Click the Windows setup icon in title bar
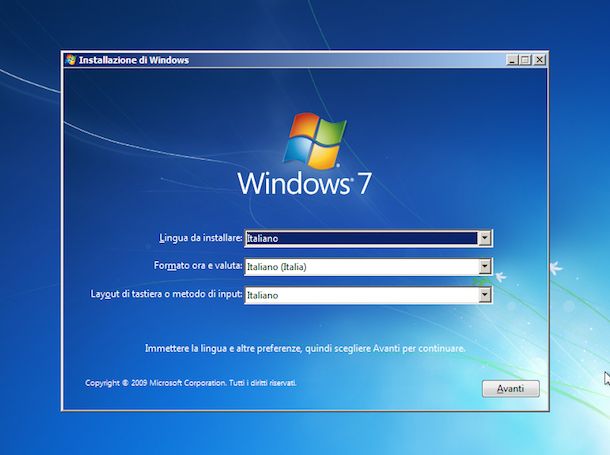Viewport: 610px width, 455px height. point(71,60)
